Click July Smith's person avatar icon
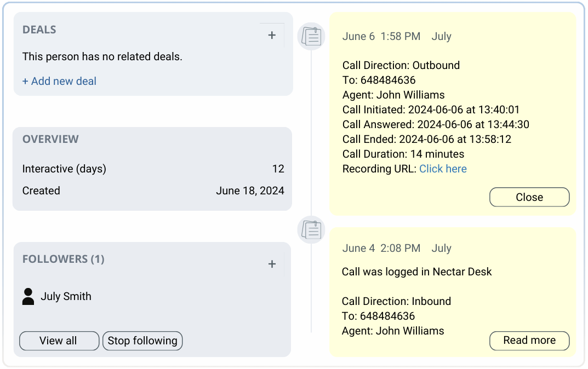 (28, 296)
